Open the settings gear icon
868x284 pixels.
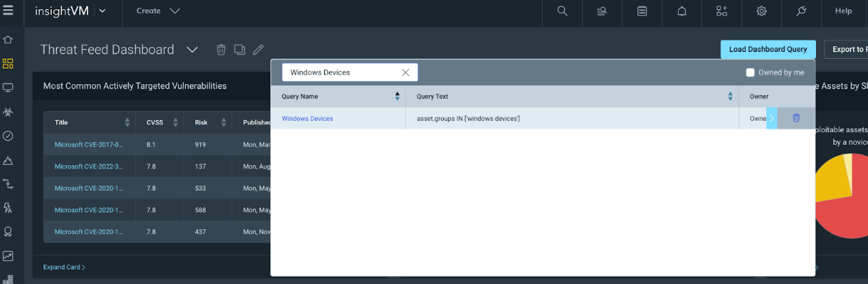762,11
